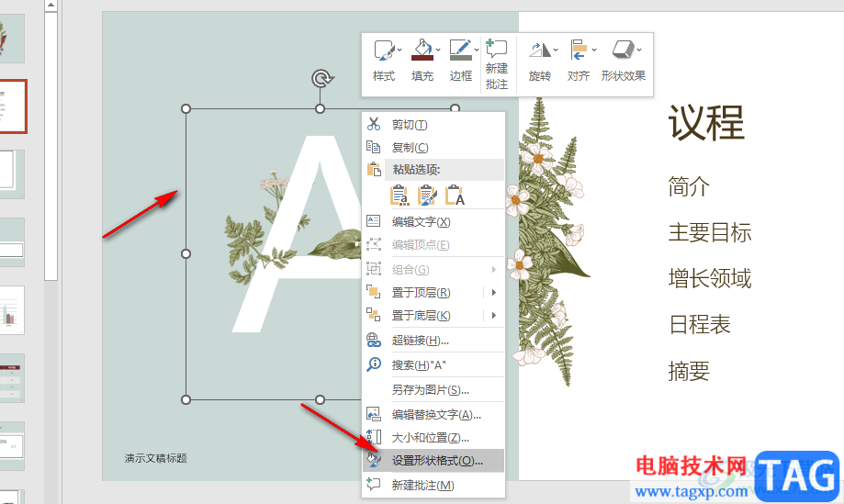The width and height of the screenshot is (844, 504).
Task: Open the 形状效果 dropdown arrow
Action: (x=639, y=50)
